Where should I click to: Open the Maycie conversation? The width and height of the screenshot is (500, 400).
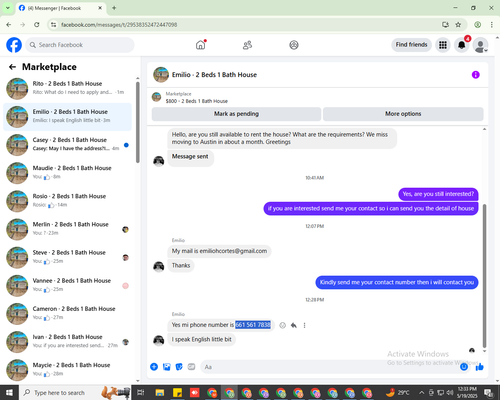(68, 370)
